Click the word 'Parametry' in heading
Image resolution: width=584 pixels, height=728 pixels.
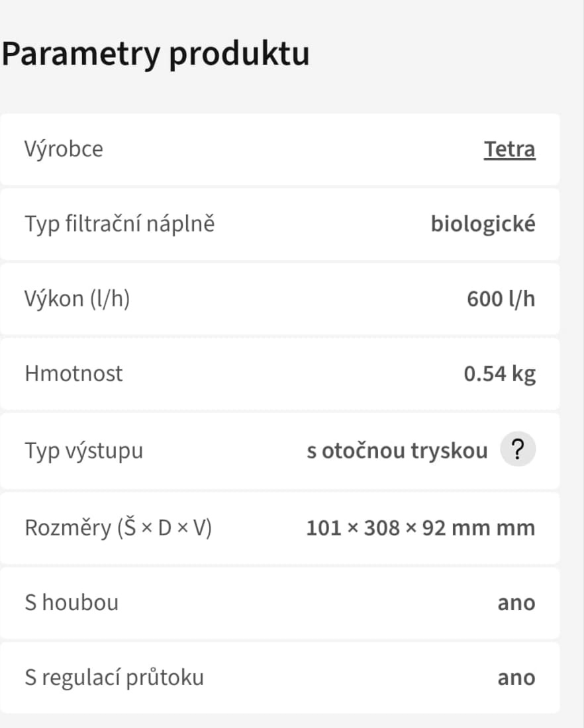[x=81, y=54]
